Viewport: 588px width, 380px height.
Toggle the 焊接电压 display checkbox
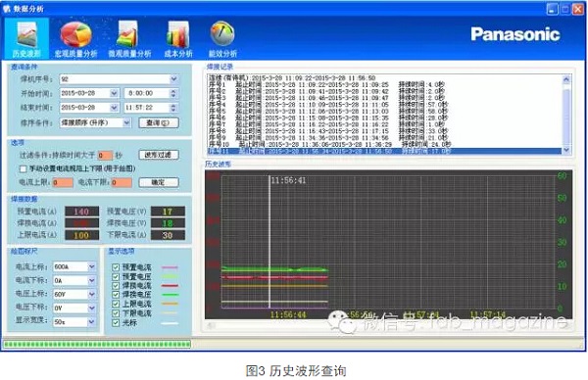tap(116, 295)
